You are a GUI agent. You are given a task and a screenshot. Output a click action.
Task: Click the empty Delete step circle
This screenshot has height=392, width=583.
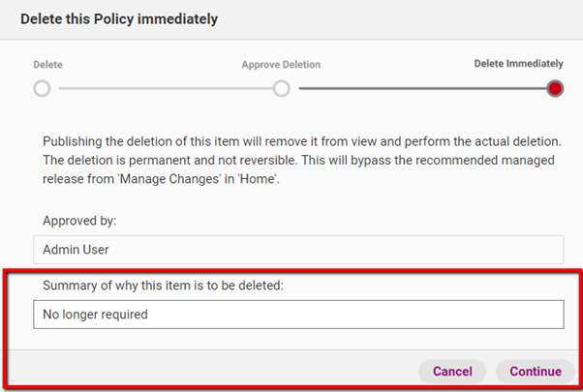click(41, 89)
